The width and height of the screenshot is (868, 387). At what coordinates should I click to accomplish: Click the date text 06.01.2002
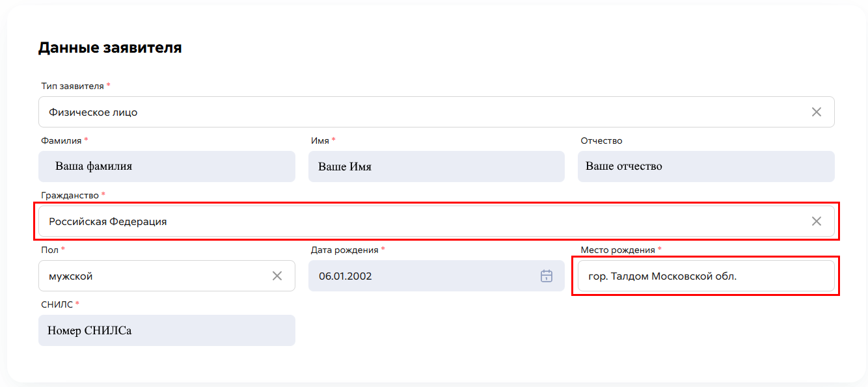click(x=346, y=276)
